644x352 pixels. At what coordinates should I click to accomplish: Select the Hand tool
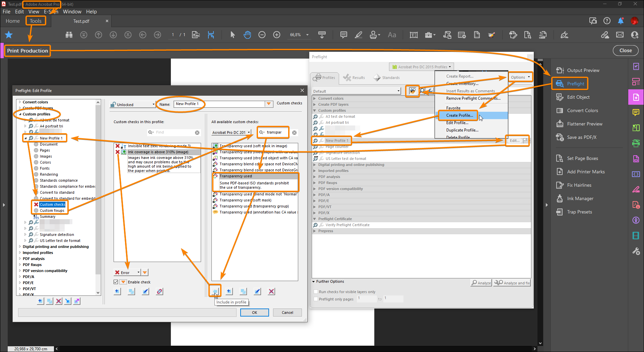247,34
